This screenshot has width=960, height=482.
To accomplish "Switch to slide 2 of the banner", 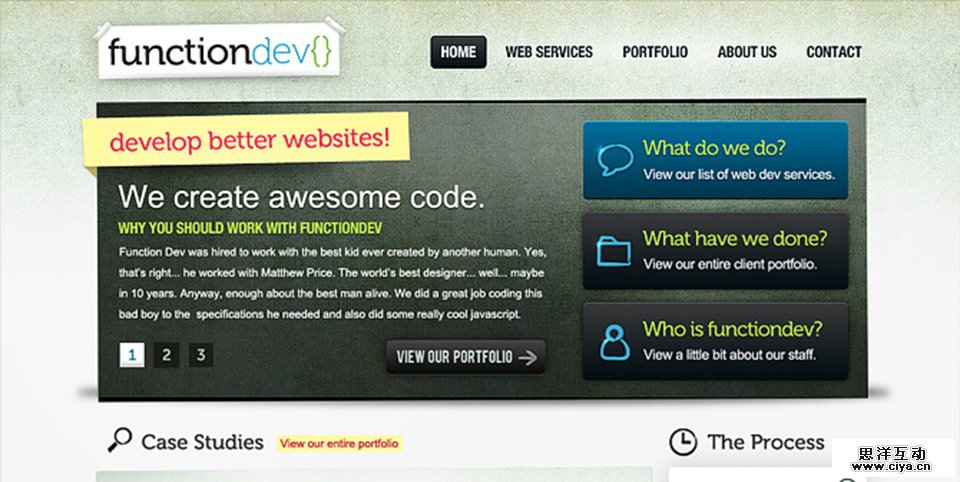I will pyautogui.click(x=167, y=355).
